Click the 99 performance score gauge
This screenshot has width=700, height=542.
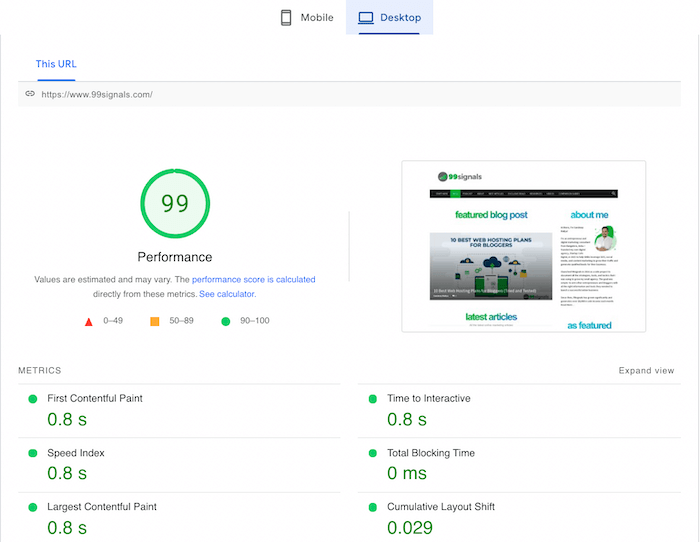[x=175, y=203]
